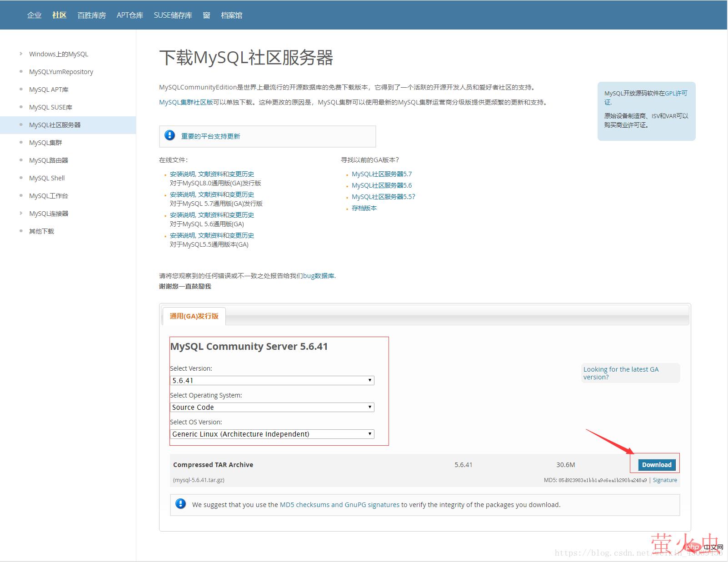Open the Select OS Version dropdown

pyautogui.click(x=272, y=434)
